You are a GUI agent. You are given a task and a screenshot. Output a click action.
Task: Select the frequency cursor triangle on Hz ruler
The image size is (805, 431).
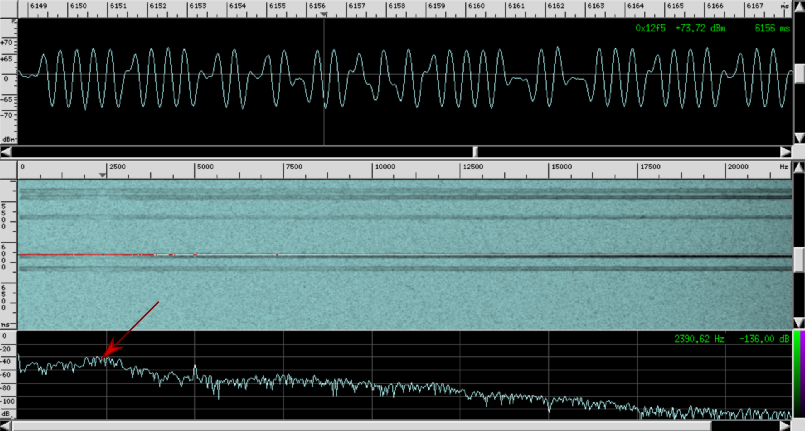point(102,175)
